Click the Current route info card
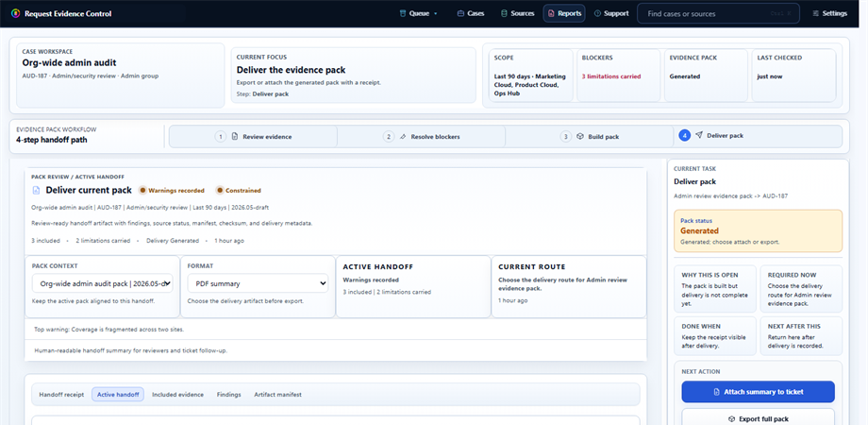Viewport: 868px width, 425px height. pyautogui.click(x=569, y=286)
